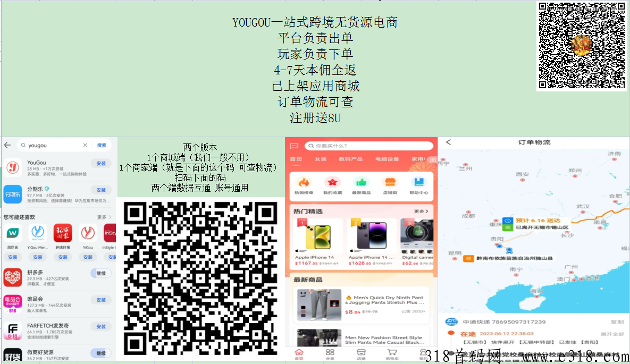Open Men's Quick Dry Ninth Pants item
The width and height of the screenshot is (630, 364).
[361, 305]
